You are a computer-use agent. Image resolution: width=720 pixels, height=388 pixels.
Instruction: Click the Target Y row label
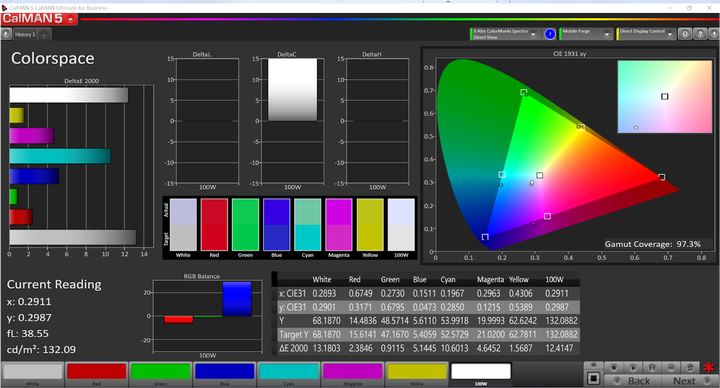pos(294,334)
